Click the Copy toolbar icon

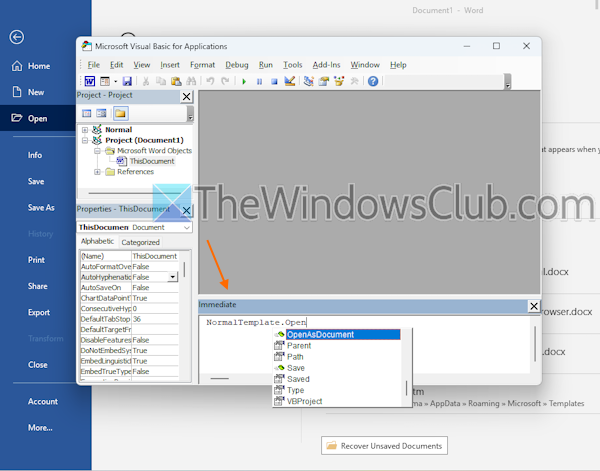(x=161, y=81)
